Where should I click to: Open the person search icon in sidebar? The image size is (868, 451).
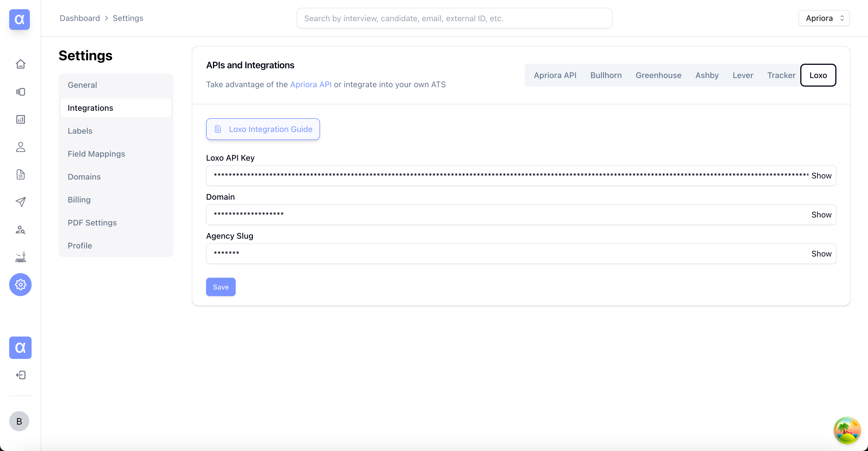point(21,230)
